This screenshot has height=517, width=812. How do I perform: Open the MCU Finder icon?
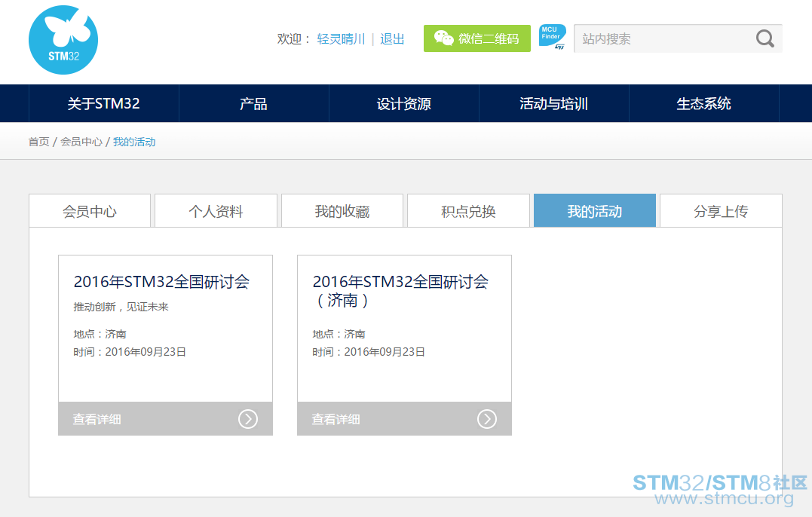coord(552,37)
